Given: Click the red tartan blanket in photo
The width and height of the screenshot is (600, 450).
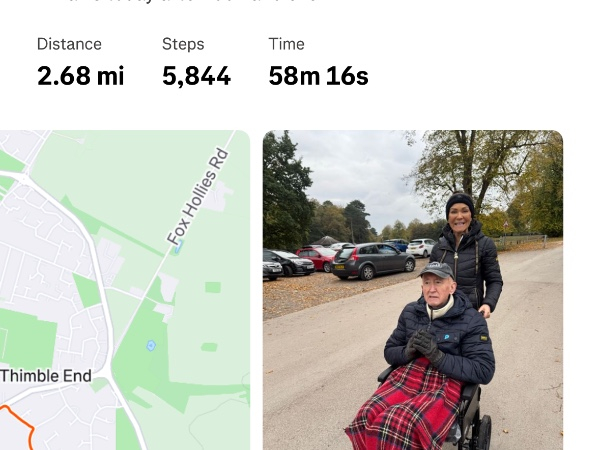Looking at the screenshot, I should pos(408,408).
